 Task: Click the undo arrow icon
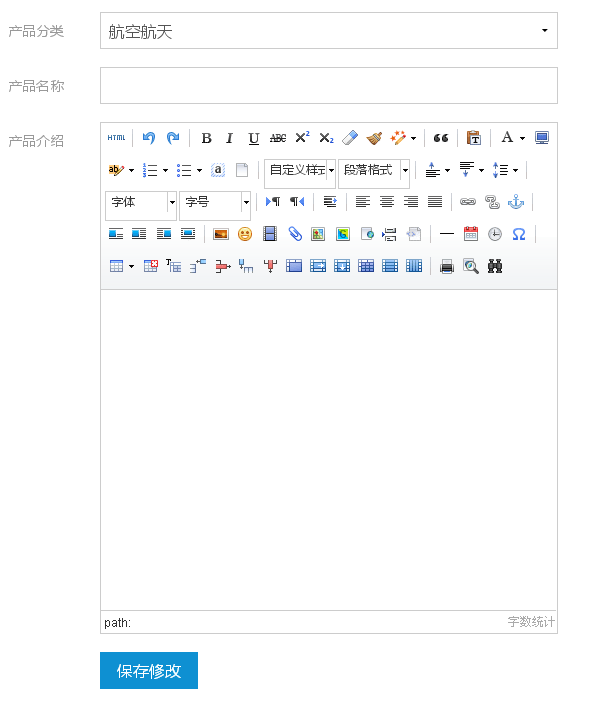point(149,138)
